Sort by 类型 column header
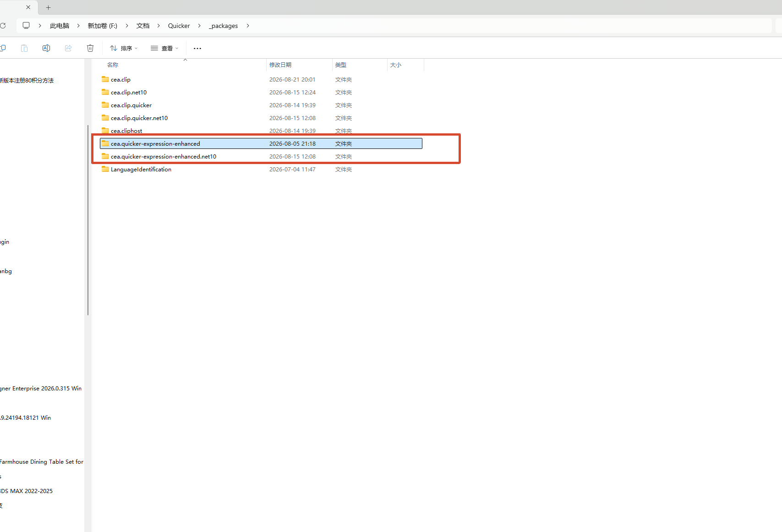782x532 pixels. (341, 65)
